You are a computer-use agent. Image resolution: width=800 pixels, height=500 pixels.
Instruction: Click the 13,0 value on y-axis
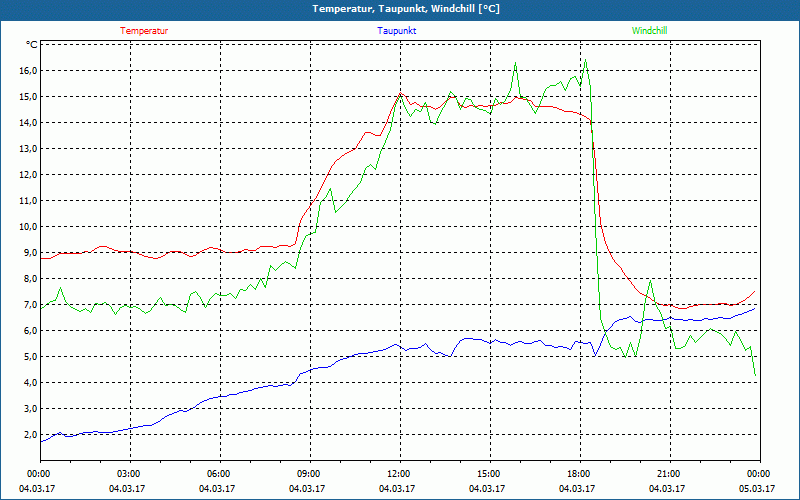coord(28,148)
